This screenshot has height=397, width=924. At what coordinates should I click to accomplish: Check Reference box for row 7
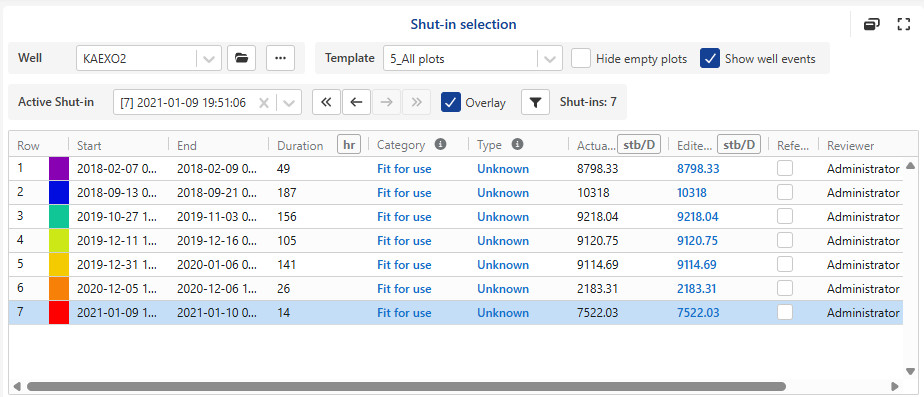pyautogui.click(x=784, y=313)
